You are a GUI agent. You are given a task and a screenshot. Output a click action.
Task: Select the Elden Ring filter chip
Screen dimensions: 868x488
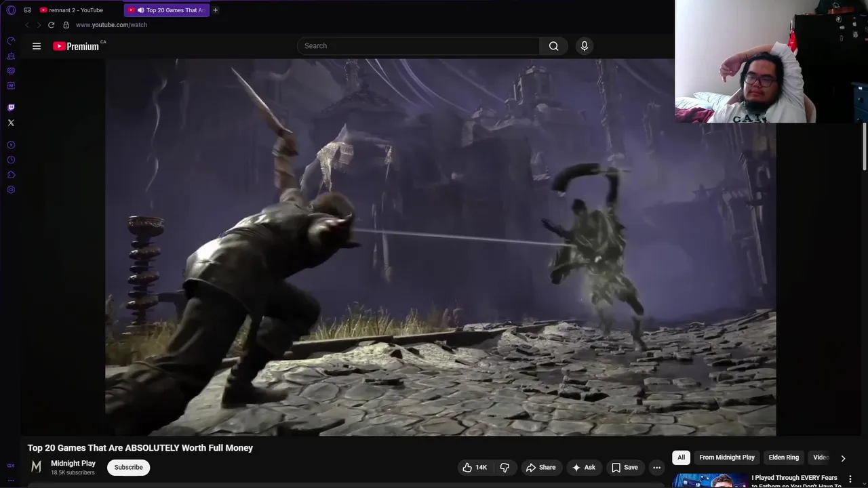pyautogui.click(x=784, y=457)
